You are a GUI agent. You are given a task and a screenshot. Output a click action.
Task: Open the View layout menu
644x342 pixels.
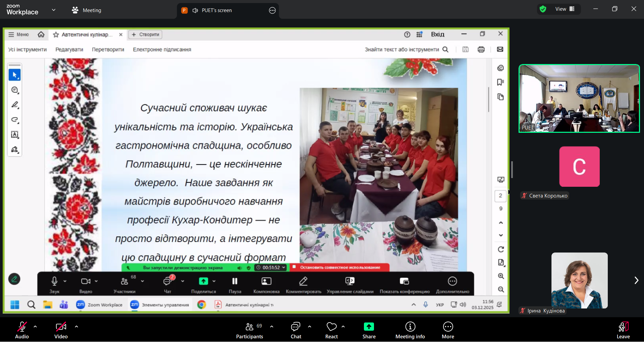(x=565, y=9)
